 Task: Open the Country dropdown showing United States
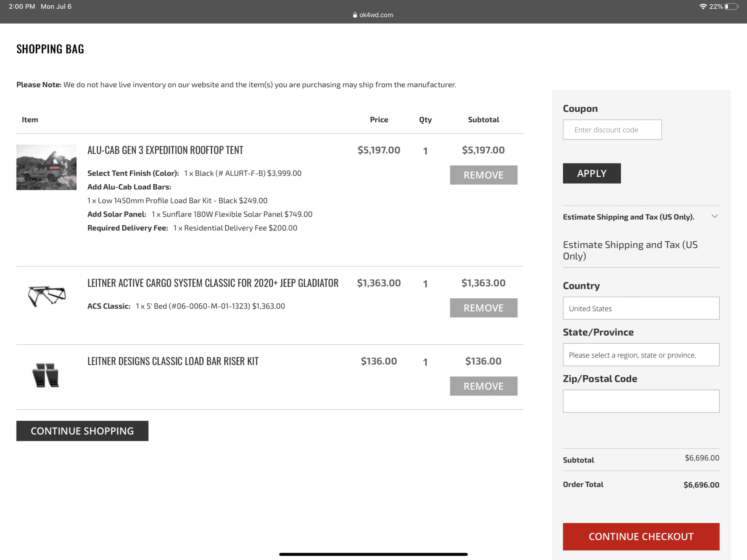641,308
